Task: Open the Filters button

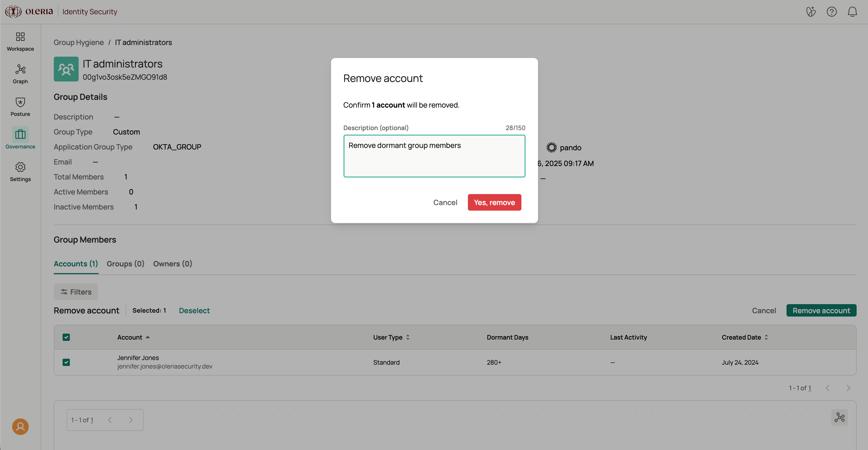Action: (76, 292)
